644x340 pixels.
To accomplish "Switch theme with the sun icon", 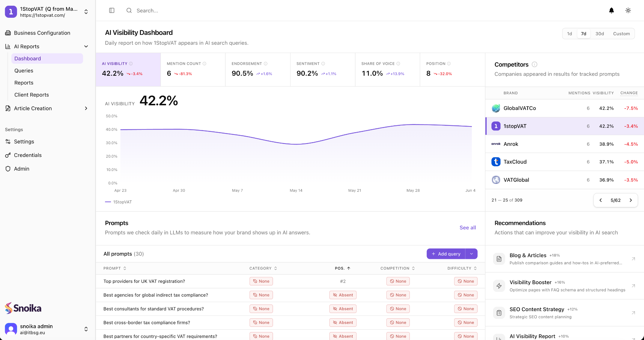I will (x=628, y=10).
